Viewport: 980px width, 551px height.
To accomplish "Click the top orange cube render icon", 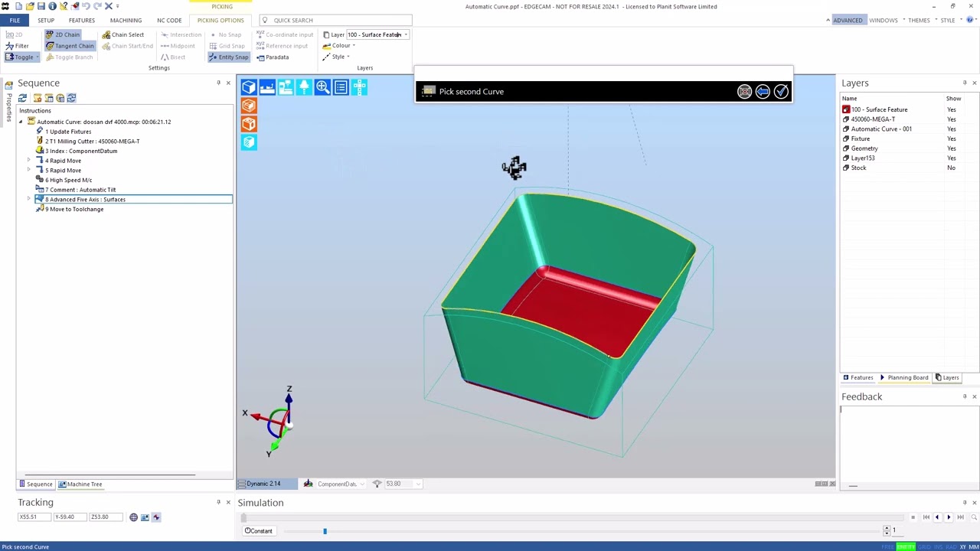I will tap(249, 106).
